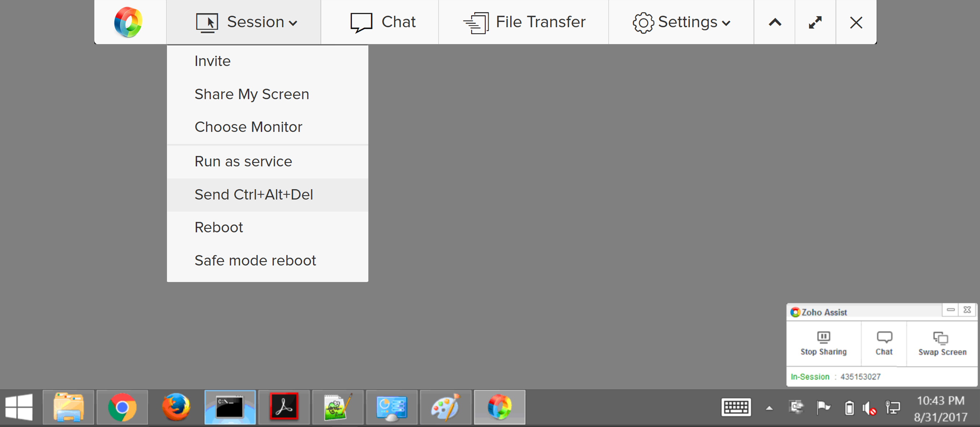Switch to Zoho Assist taskbar icon
Screen dimensions: 980x427
coord(500,407)
